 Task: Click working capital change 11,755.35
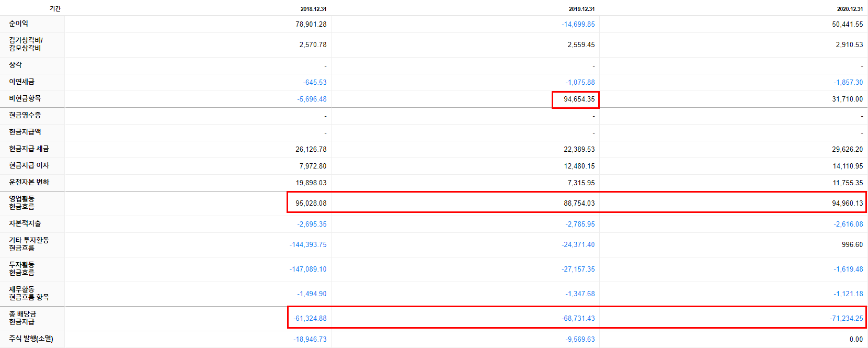click(847, 183)
